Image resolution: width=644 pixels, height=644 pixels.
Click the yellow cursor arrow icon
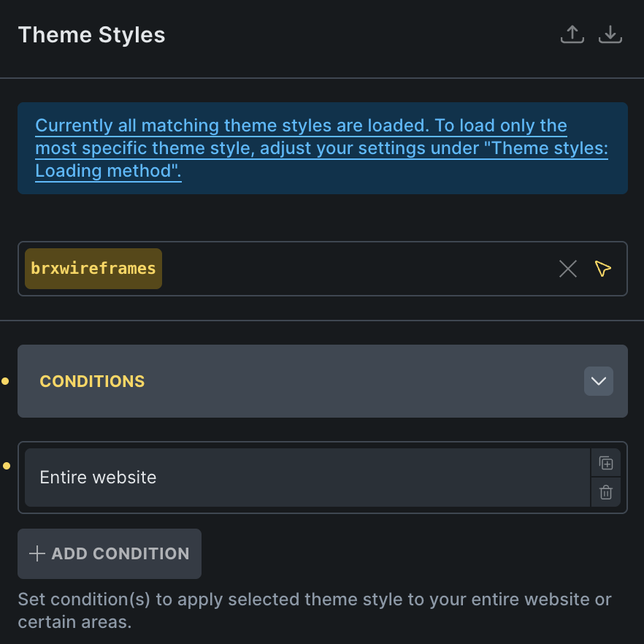(x=602, y=269)
